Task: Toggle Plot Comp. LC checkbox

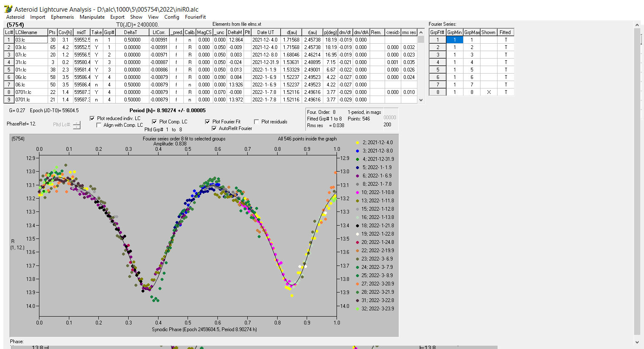Action: click(x=154, y=122)
